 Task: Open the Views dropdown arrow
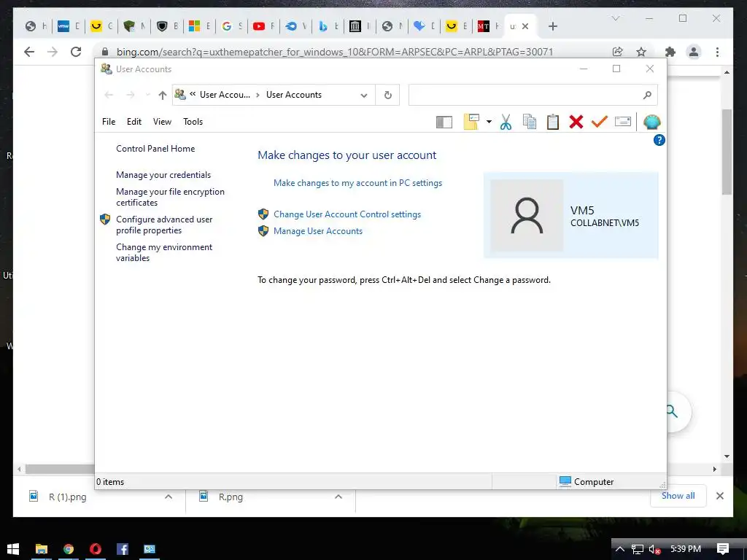tap(489, 122)
